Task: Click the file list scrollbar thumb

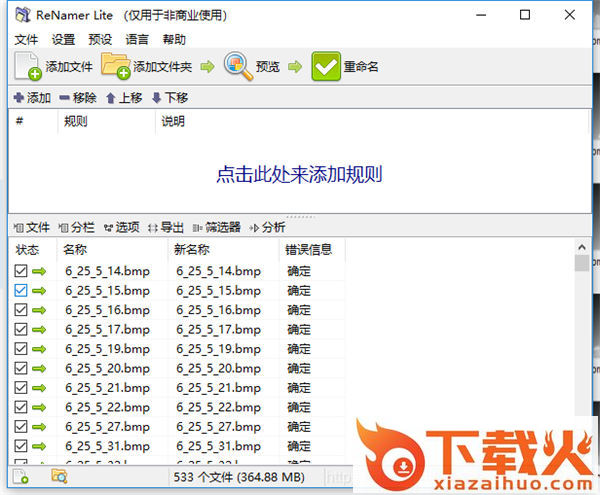Action: coord(582,263)
